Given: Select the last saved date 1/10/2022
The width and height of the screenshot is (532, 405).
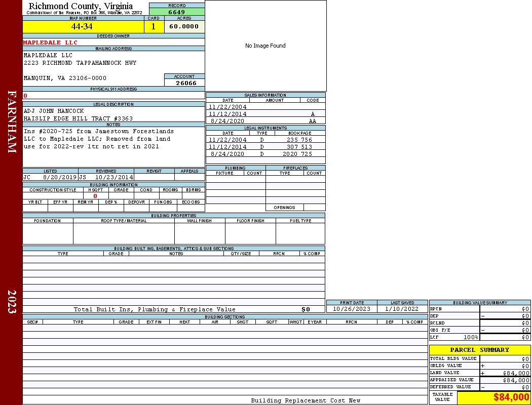Looking at the screenshot, I should tap(402, 309).
